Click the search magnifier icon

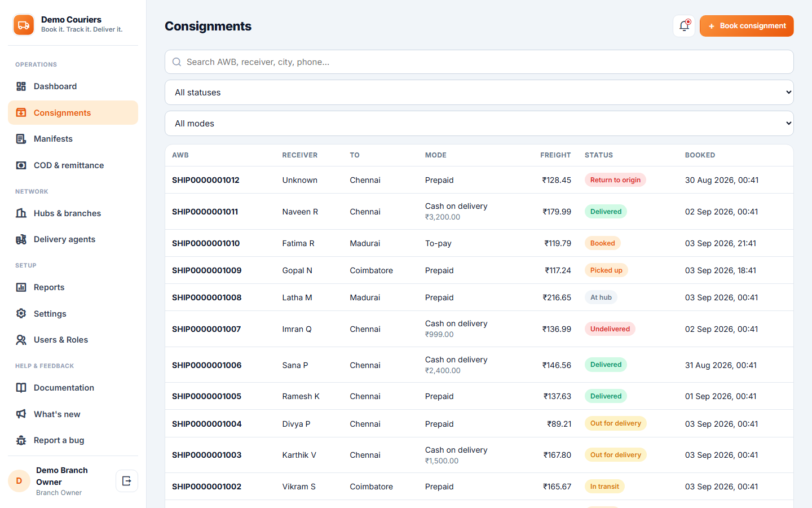click(176, 62)
